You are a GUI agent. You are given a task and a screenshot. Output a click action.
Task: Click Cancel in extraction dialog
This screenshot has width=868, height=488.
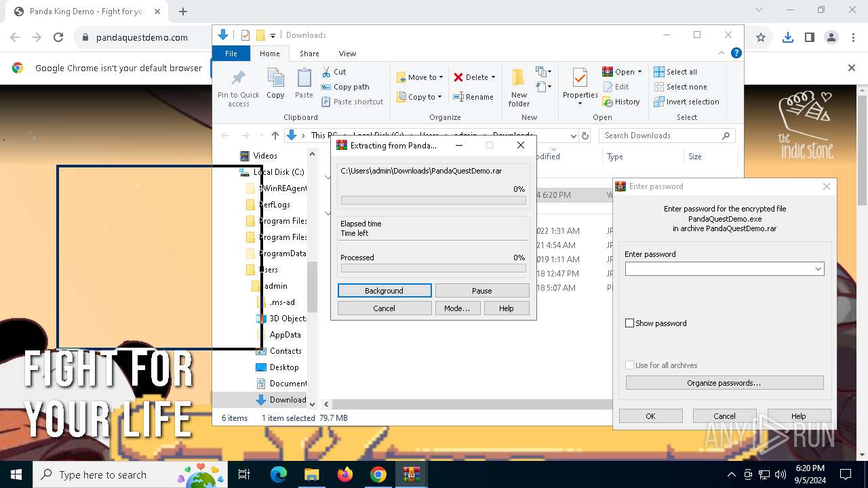pyautogui.click(x=384, y=308)
